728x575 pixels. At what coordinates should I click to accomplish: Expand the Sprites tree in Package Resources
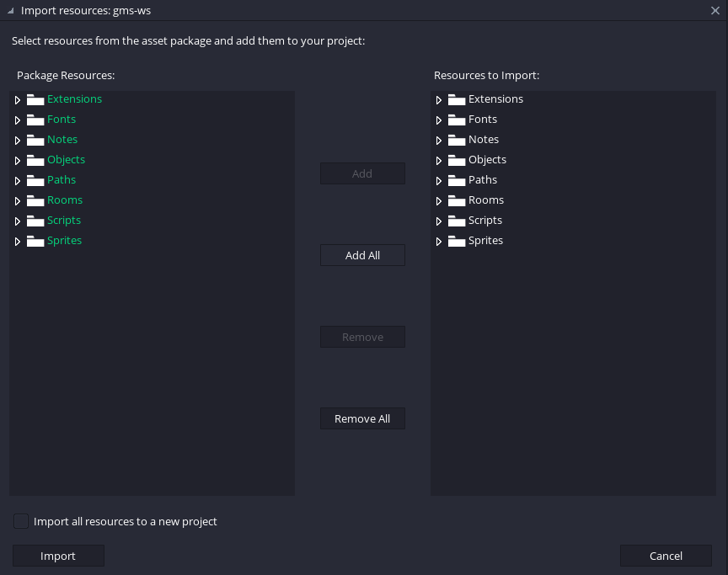coord(18,240)
